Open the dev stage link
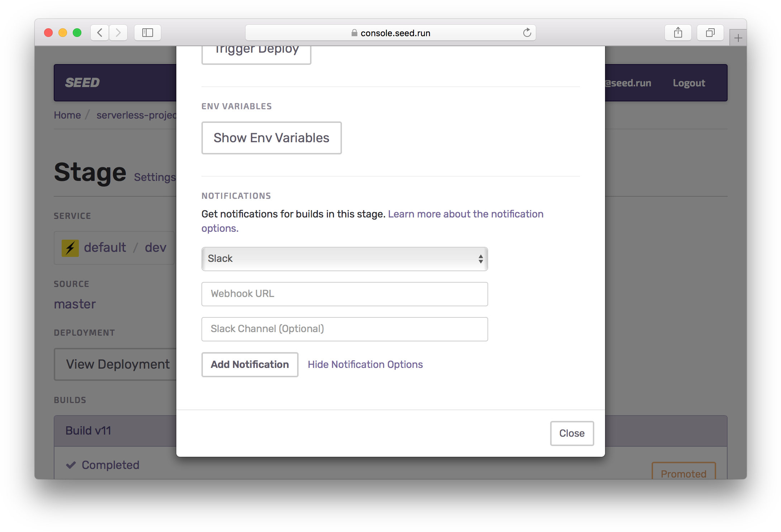The image size is (781, 532). (x=156, y=248)
